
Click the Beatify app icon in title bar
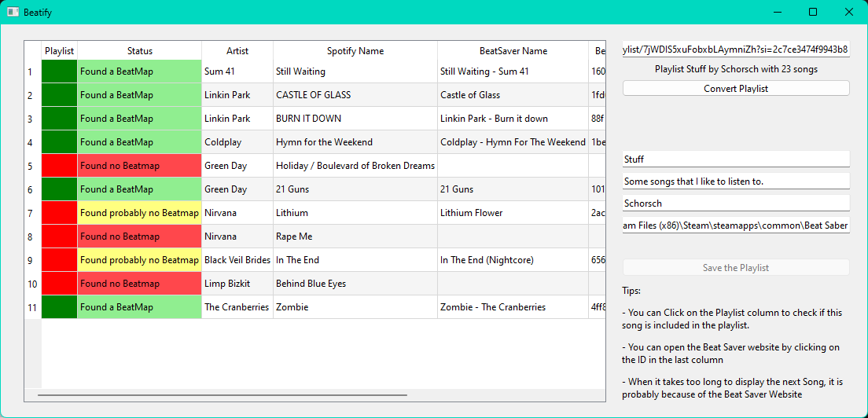[x=13, y=12]
